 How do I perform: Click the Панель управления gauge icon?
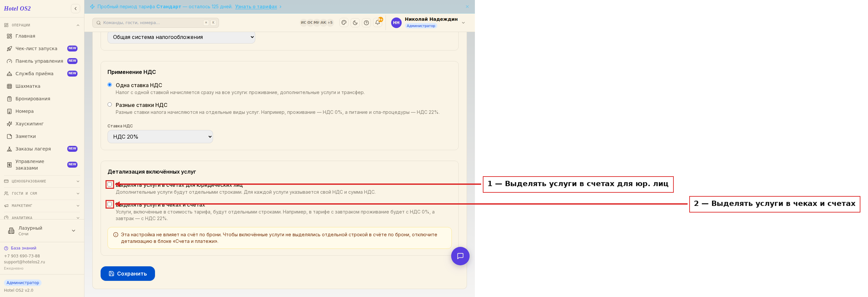click(x=10, y=61)
